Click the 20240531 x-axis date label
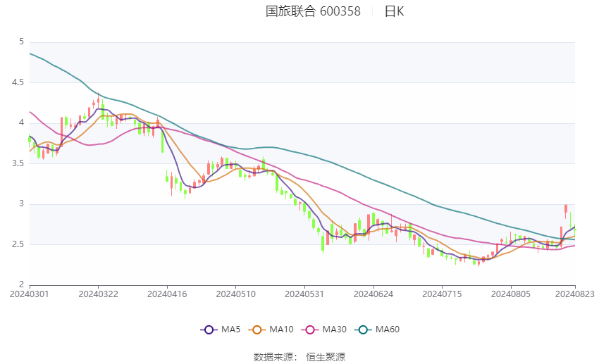The width and height of the screenshot is (599, 364). pos(304,294)
